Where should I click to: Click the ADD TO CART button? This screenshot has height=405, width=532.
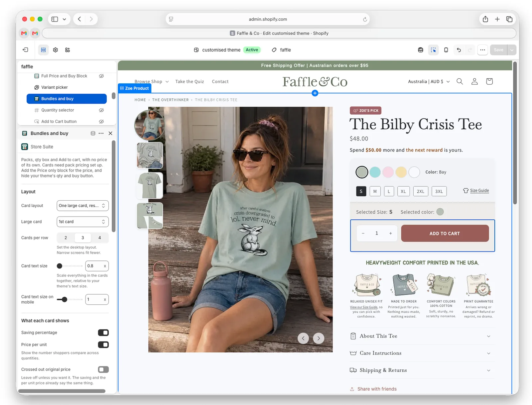click(x=445, y=233)
